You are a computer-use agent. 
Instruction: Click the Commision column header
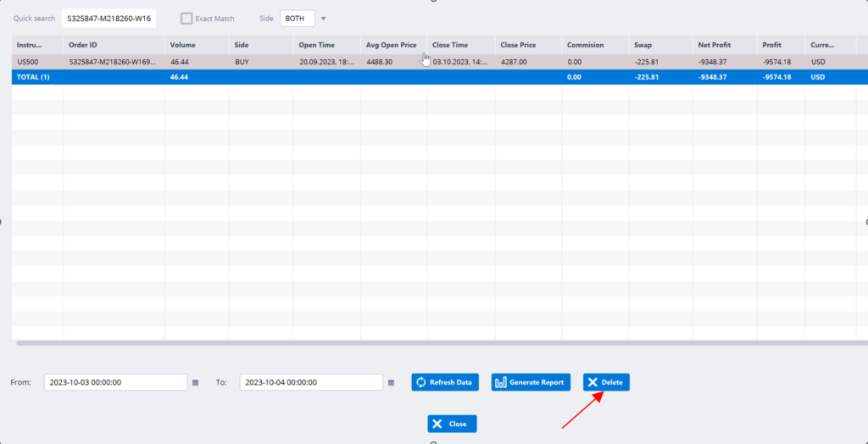click(596, 45)
